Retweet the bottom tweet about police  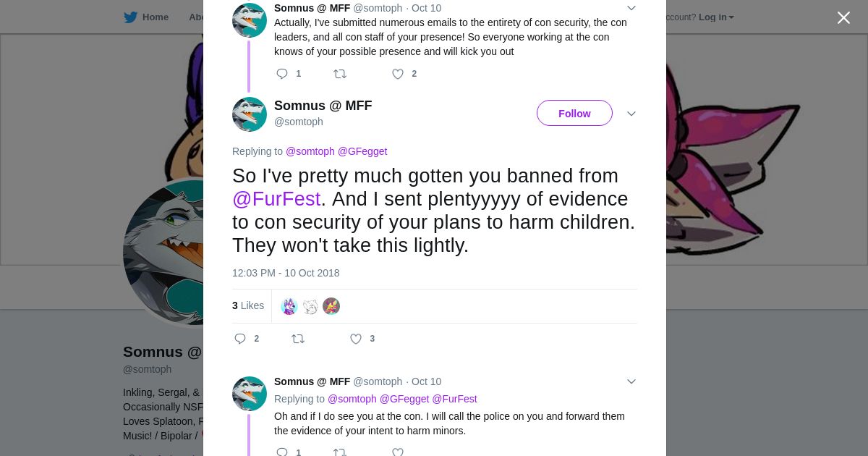click(x=340, y=452)
